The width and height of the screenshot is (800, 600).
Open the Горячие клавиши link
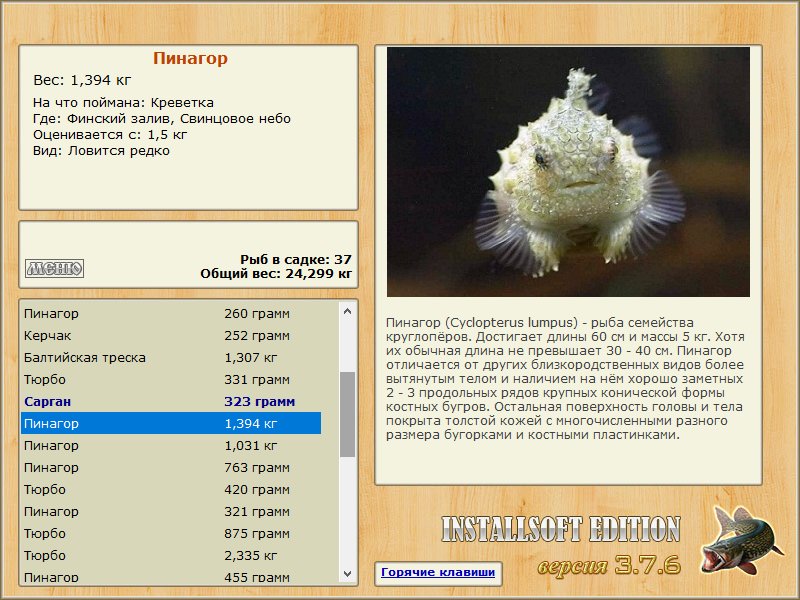click(438, 572)
